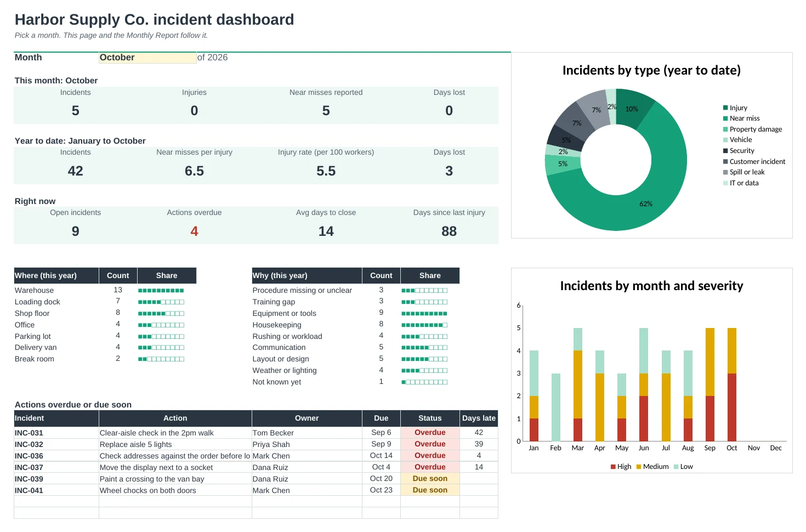Click the Why (this year) column header
806x532 pixels.
(307, 275)
